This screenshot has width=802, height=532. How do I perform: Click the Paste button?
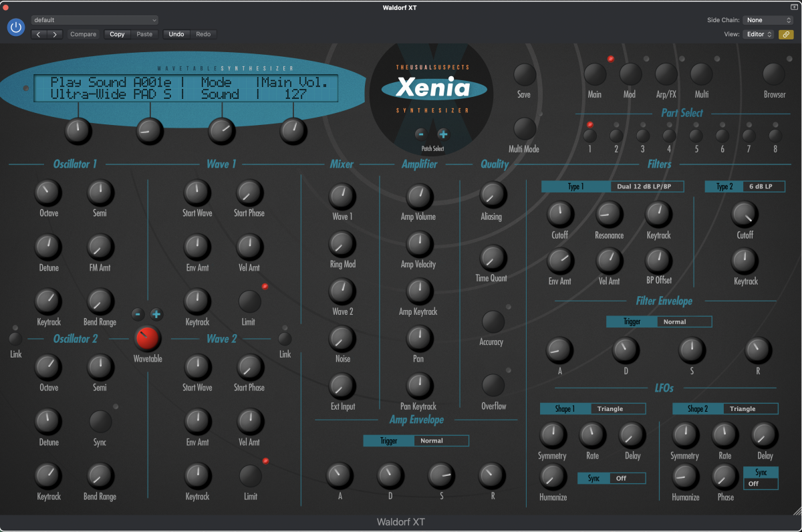[x=144, y=34]
